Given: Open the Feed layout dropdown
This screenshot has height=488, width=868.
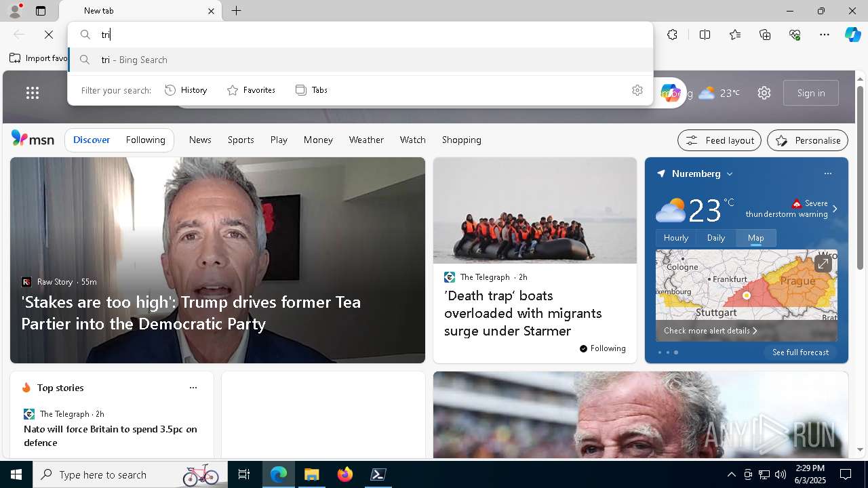Looking at the screenshot, I should click(x=719, y=140).
